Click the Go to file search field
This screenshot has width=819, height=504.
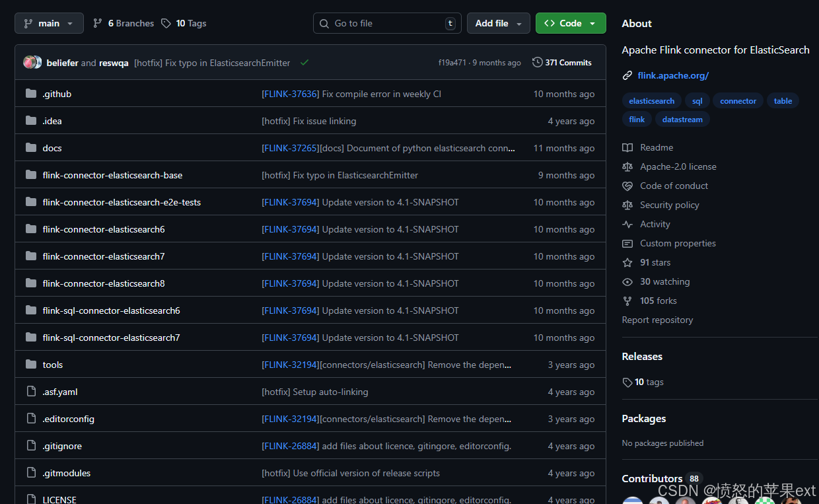(387, 23)
